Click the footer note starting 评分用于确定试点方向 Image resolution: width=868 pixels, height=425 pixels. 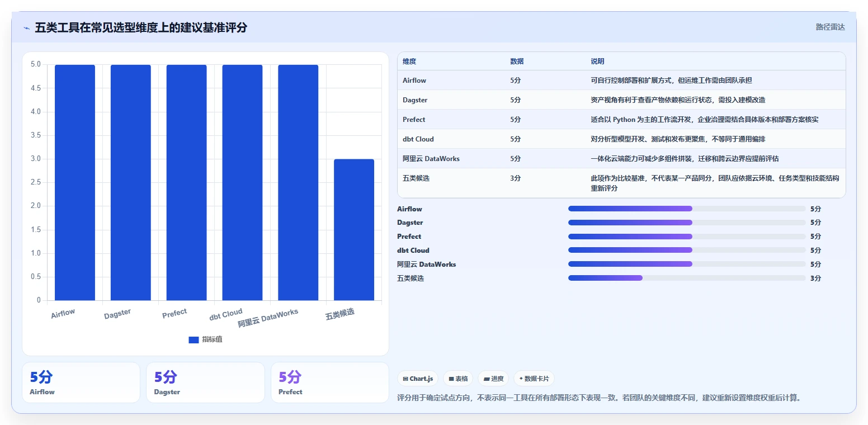600,398
